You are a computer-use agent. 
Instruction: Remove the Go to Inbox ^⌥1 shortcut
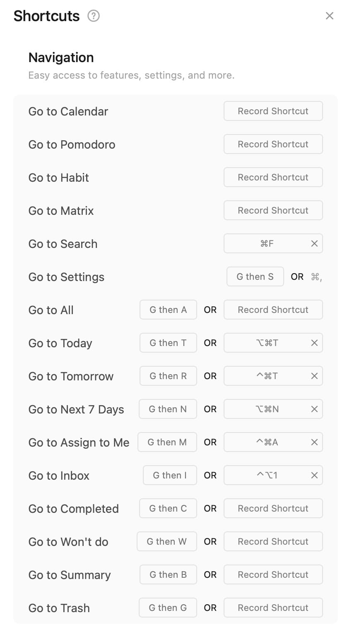[314, 476]
